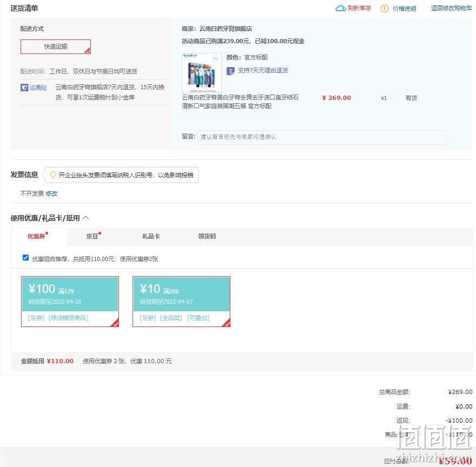
Task: Click the 7-day return badge icon
Action: point(230,71)
